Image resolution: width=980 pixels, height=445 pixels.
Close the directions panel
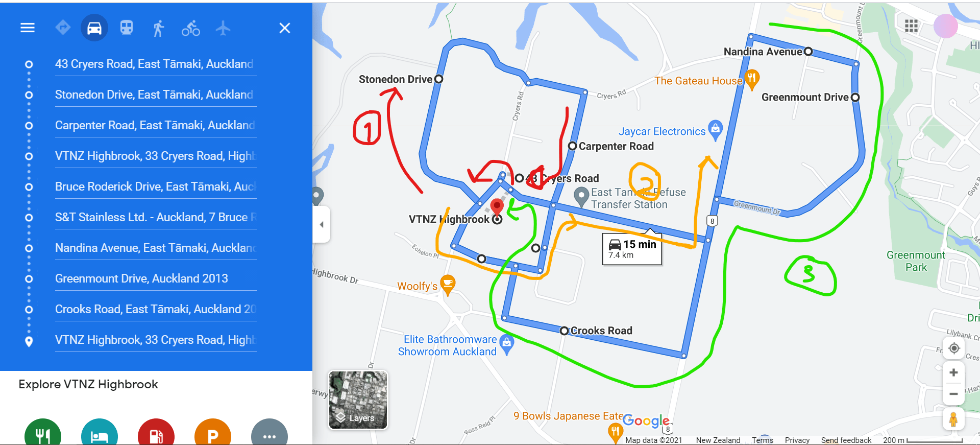(285, 28)
